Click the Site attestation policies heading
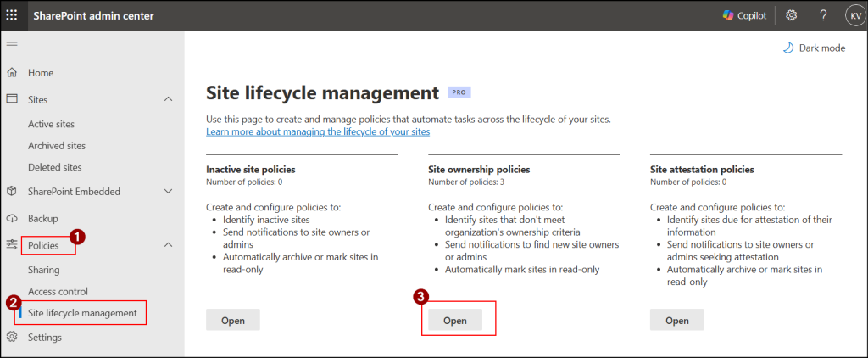 [x=702, y=169]
